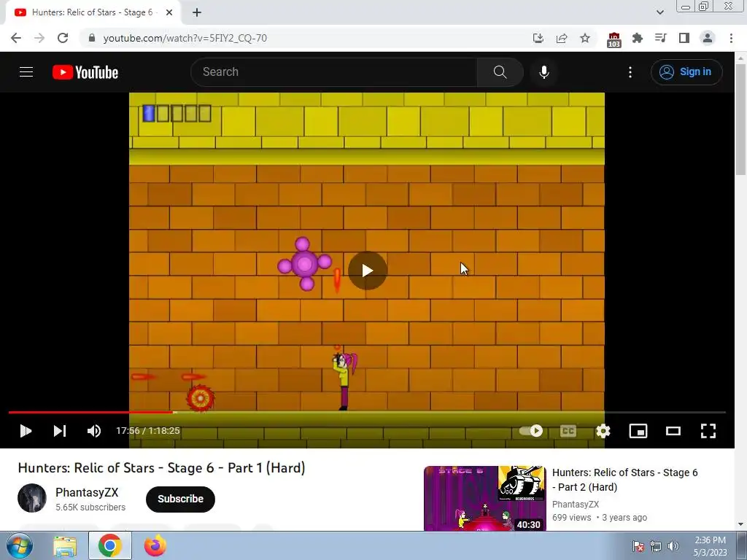747x560 pixels.
Task: Play the video from player controls
Action: click(x=26, y=431)
